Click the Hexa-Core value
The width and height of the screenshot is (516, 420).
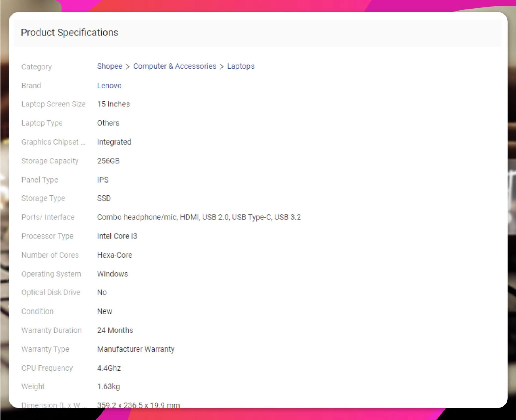click(115, 255)
